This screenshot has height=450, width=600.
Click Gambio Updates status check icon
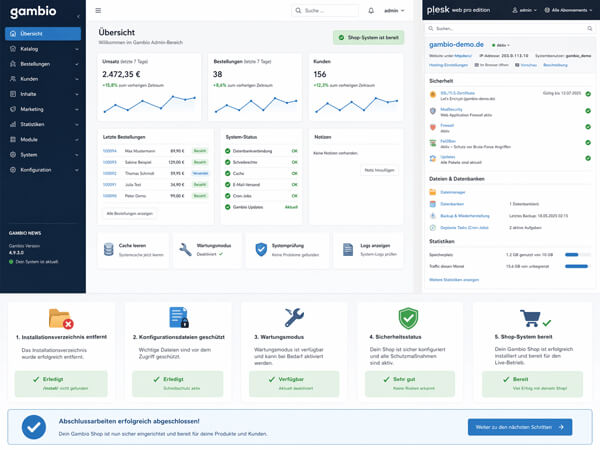point(228,207)
